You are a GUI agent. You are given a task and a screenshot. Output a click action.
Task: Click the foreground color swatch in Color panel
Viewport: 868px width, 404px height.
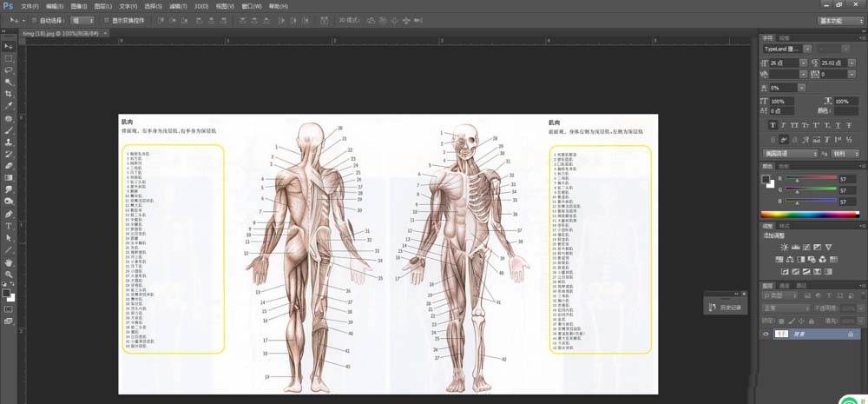tap(766, 179)
